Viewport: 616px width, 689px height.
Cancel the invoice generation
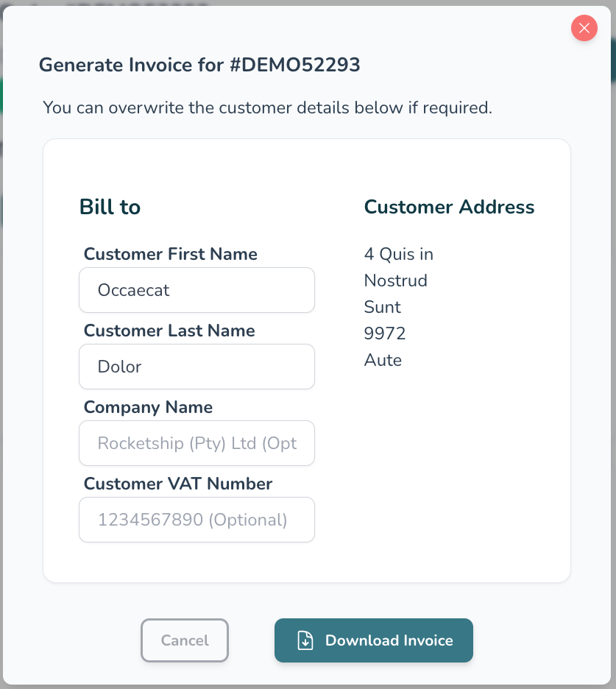coord(185,640)
